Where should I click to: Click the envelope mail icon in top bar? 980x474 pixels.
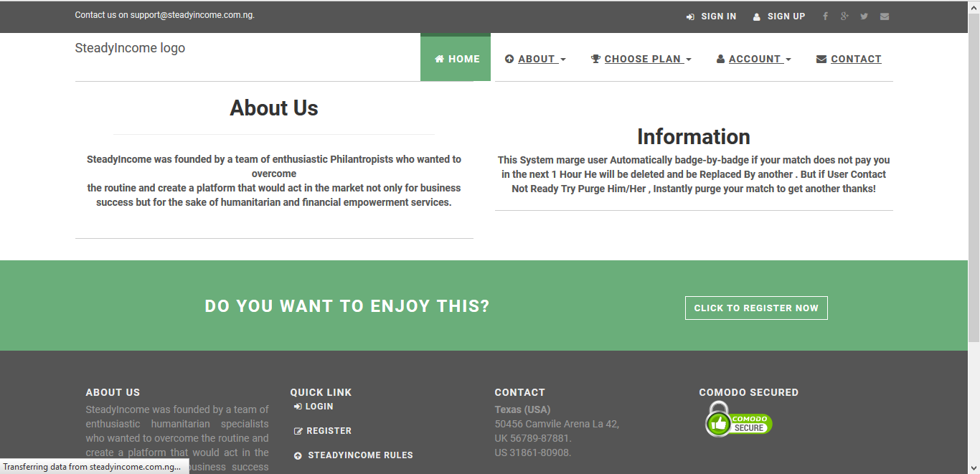pos(885,16)
